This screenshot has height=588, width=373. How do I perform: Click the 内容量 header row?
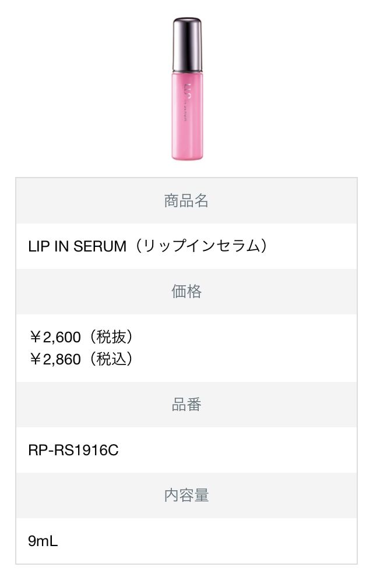pos(186,495)
